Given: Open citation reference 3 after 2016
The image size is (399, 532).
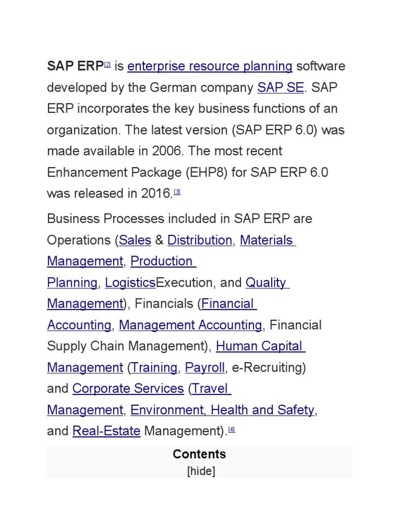Looking at the screenshot, I should (x=177, y=192).
